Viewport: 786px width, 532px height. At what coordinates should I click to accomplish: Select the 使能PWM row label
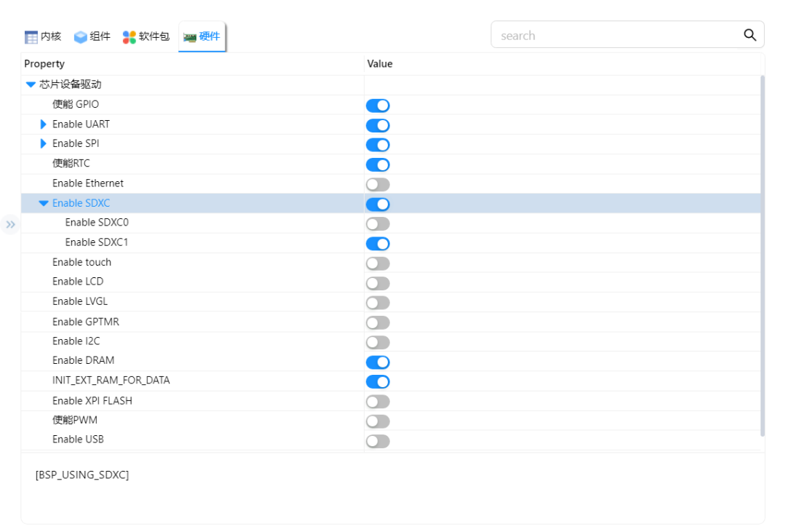(75, 420)
